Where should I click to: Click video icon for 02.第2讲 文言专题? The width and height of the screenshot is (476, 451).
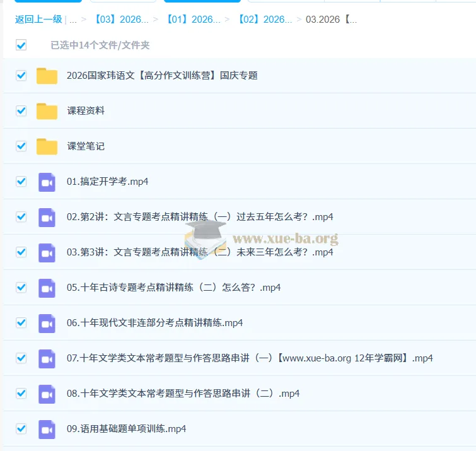point(47,217)
